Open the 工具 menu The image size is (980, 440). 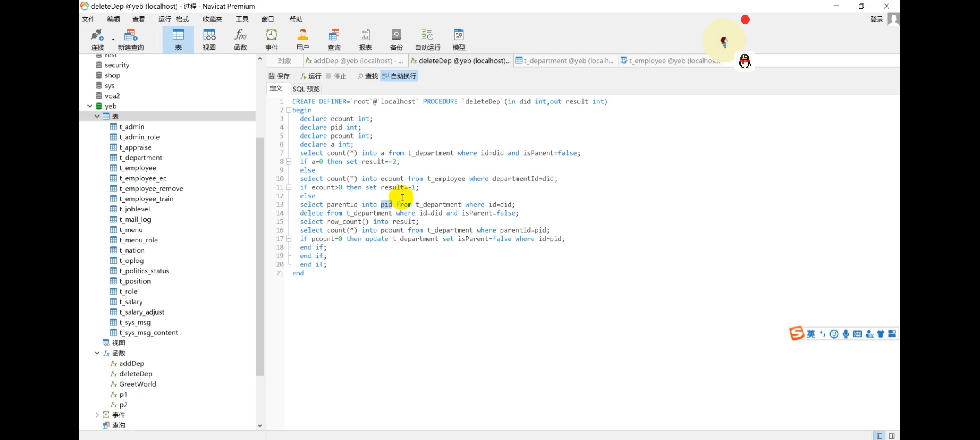click(x=242, y=19)
